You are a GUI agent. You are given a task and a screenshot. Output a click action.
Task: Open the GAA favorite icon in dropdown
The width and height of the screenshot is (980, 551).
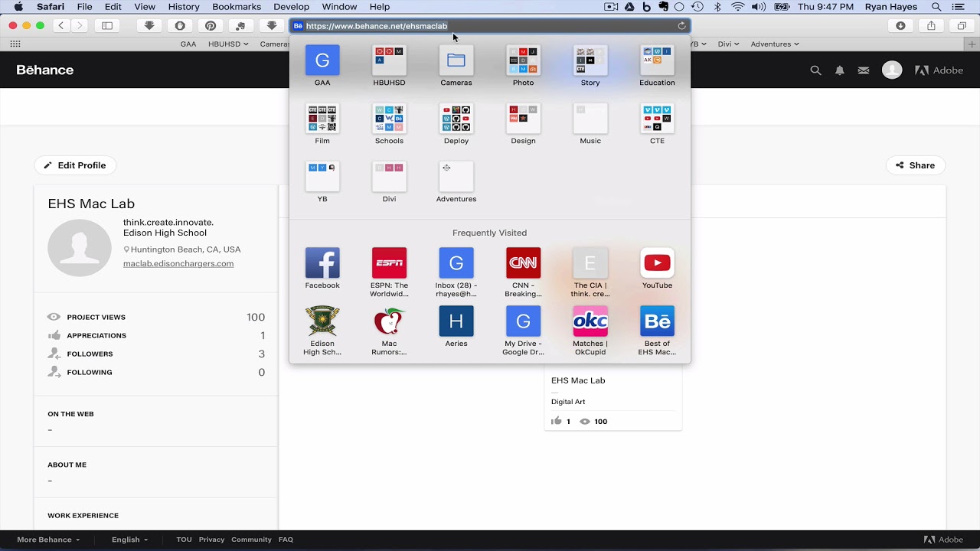click(322, 60)
